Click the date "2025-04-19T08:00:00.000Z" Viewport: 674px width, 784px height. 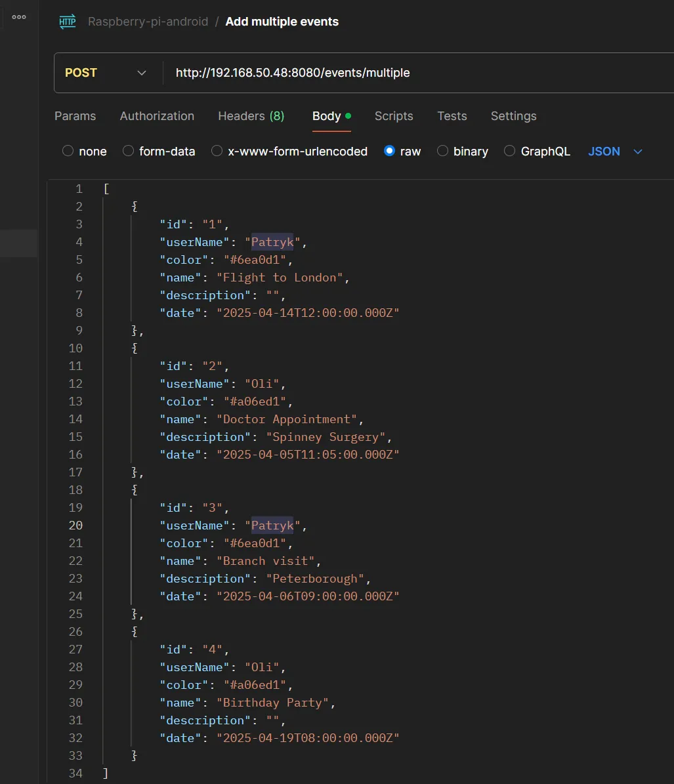(308, 738)
